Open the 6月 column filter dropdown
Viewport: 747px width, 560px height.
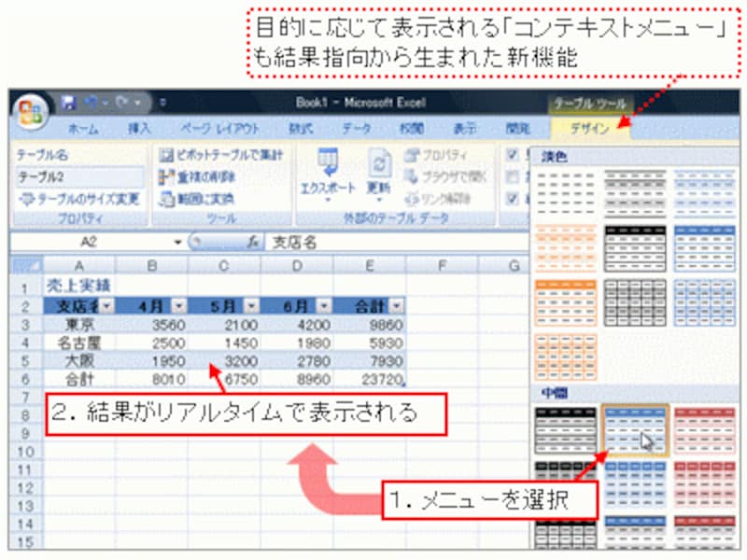click(x=324, y=305)
